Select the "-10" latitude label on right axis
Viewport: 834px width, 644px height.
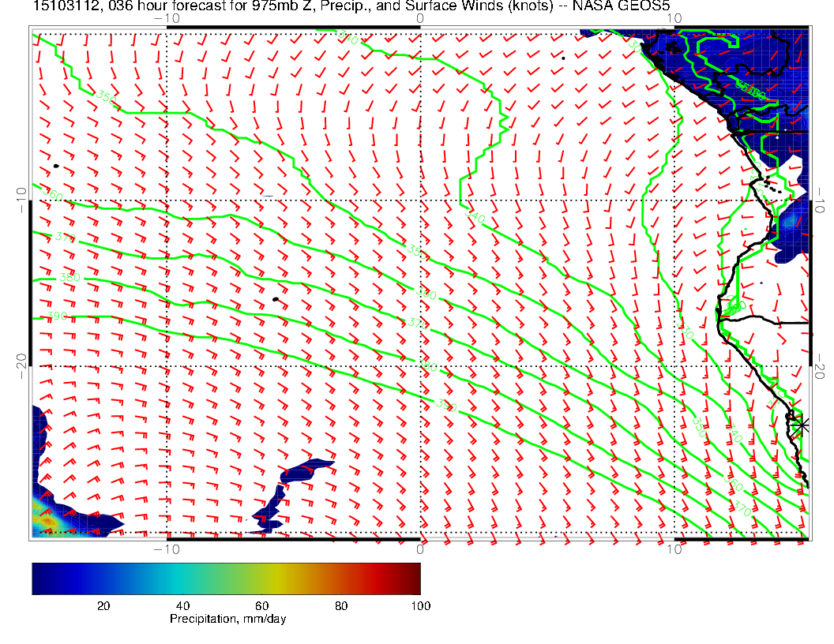pyautogui.click(x=820, y=198)
